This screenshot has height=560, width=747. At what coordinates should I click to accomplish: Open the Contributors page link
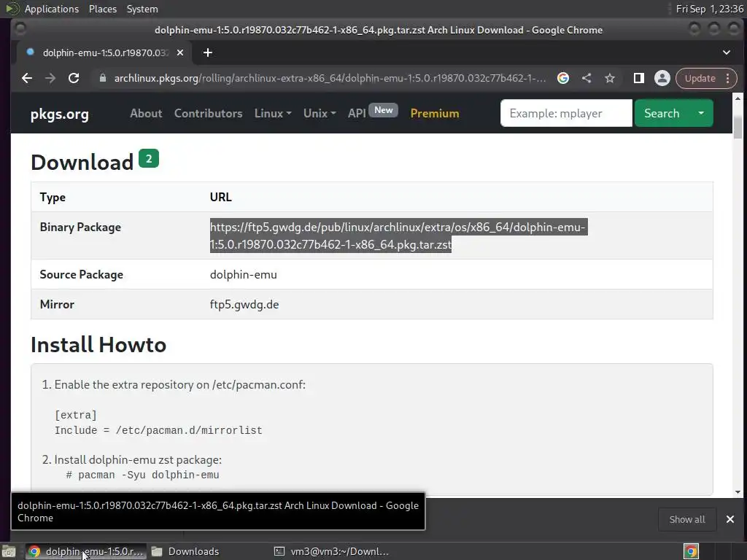tap(208, 113)
